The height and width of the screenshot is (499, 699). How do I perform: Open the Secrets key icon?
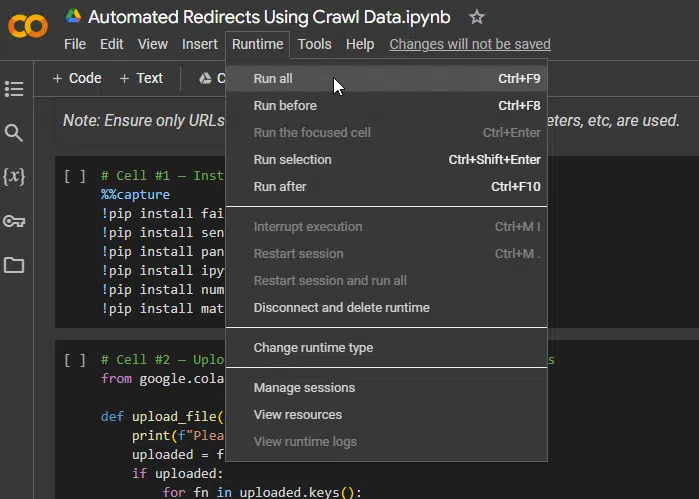click(14, 221)
